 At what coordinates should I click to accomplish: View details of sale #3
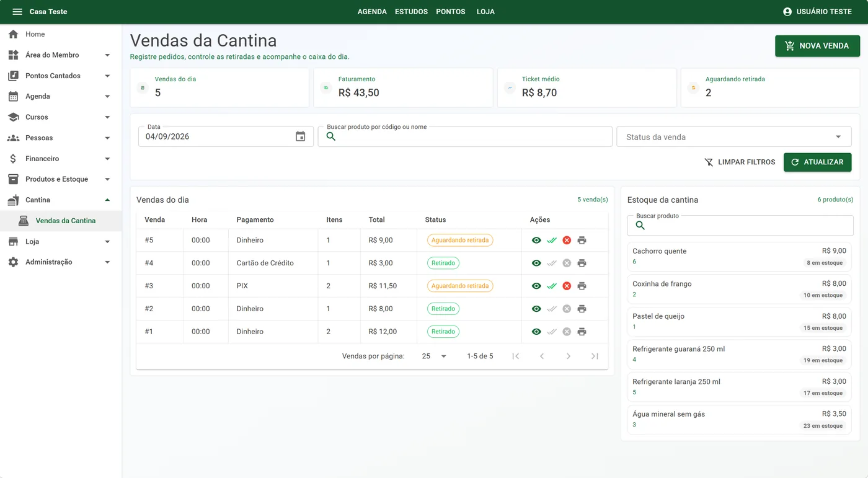tap(536, 286)
